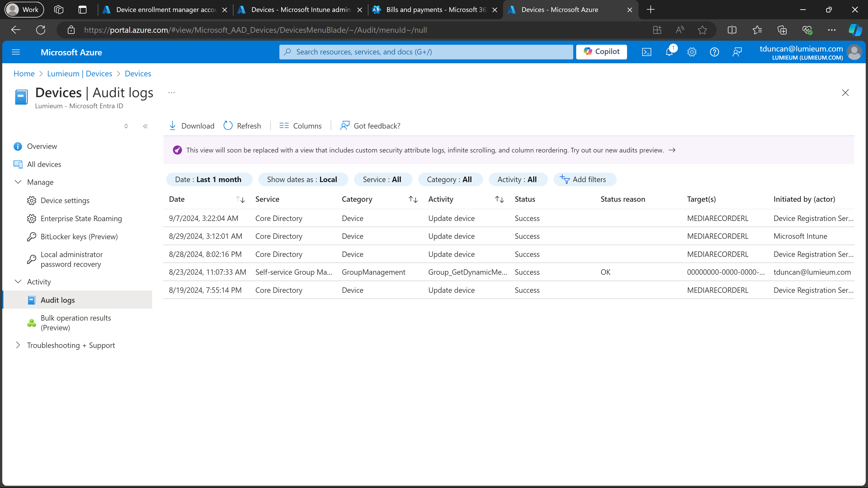The height and width of the screenshot is (488, 868).
Task: Click the Devices breadcrumb link
Action: click(x=138, y=74)
